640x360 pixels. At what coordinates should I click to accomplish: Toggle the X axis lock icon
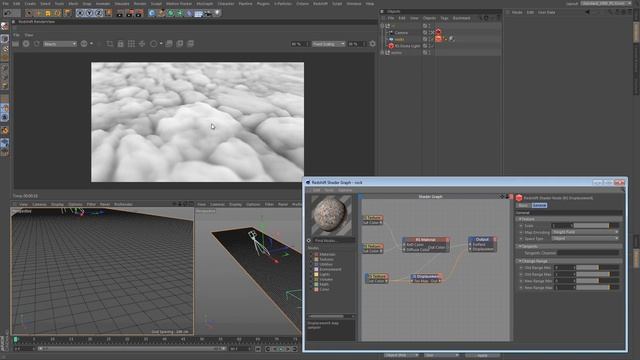pyautogui.click(x=80, y=13)
